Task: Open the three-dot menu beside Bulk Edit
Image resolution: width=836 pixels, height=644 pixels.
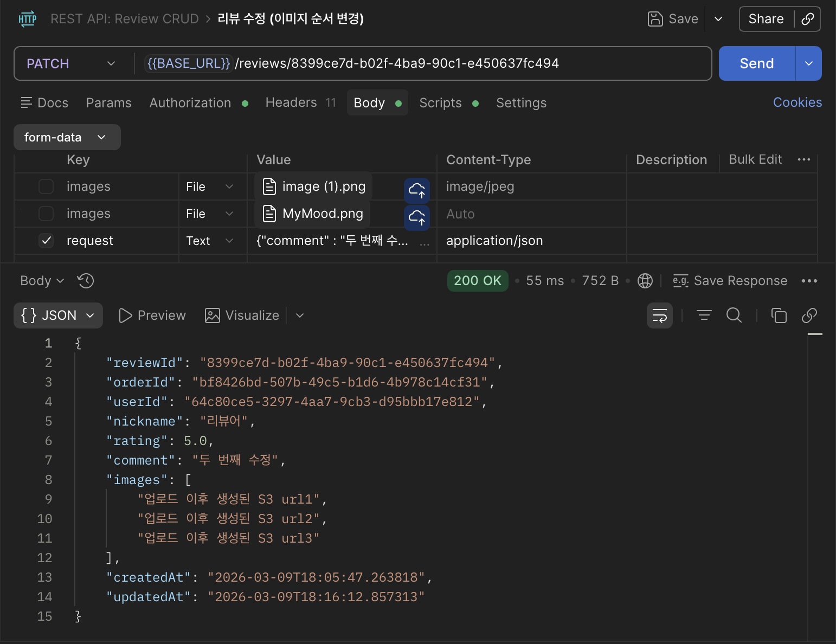Action: 804,159
